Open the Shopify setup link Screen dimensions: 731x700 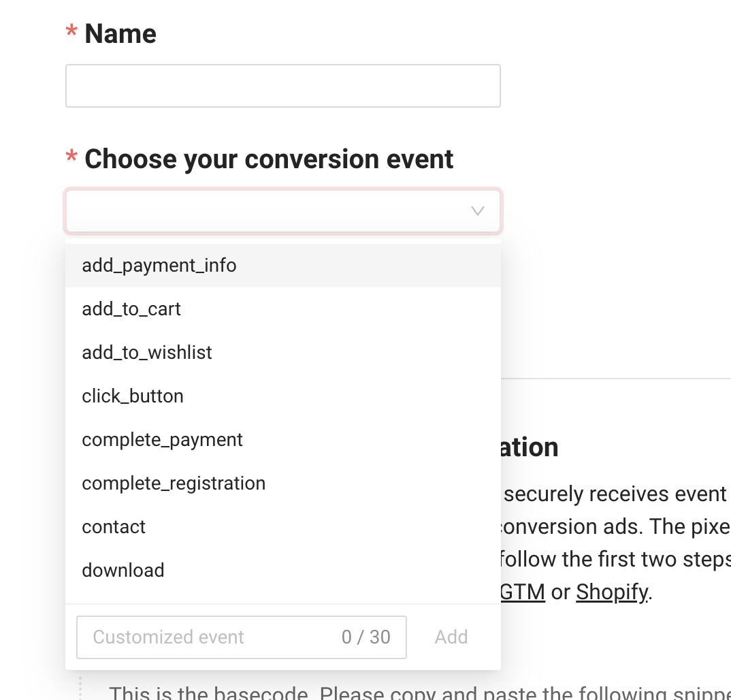pos(612,592)
